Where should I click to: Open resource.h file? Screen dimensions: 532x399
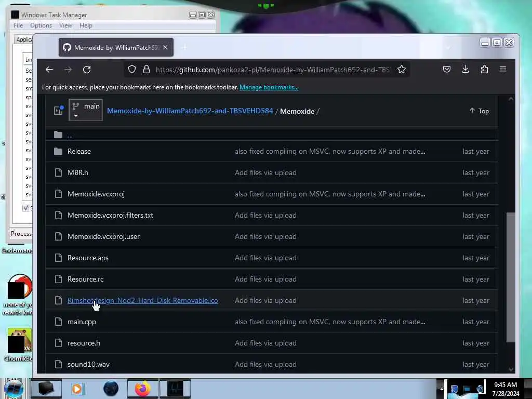pyautogui.click(x=84, y=343)
